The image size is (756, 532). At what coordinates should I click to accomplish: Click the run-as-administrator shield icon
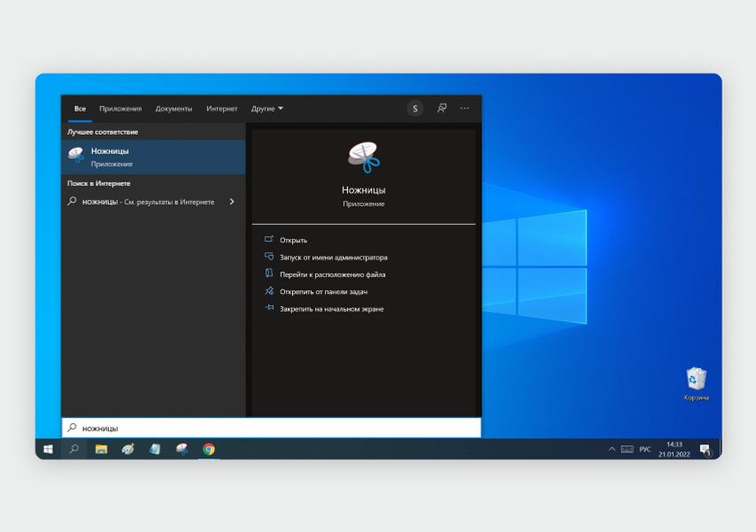pyautogui.click(x=269, y=257)
